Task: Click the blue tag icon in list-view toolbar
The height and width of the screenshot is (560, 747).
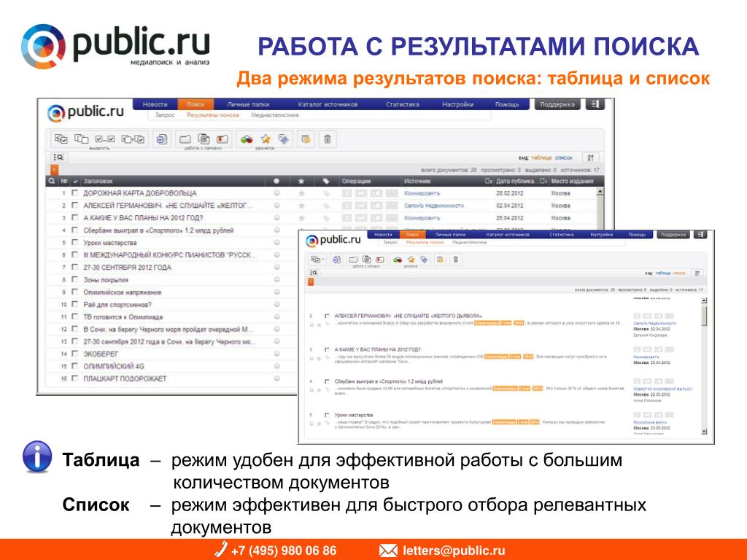Action: (424, 260)
